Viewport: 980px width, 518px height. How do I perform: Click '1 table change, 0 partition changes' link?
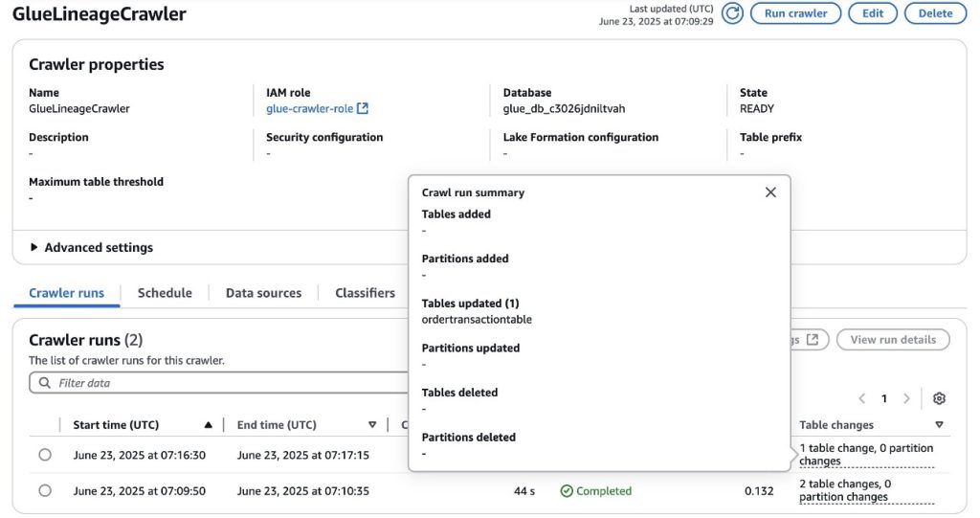(865, 455)
